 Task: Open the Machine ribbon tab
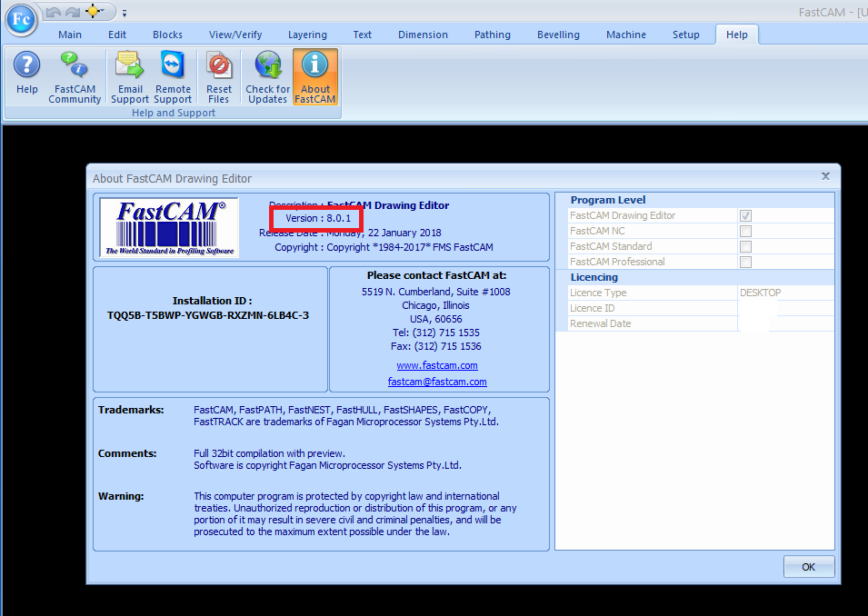[x=626, y=35]
